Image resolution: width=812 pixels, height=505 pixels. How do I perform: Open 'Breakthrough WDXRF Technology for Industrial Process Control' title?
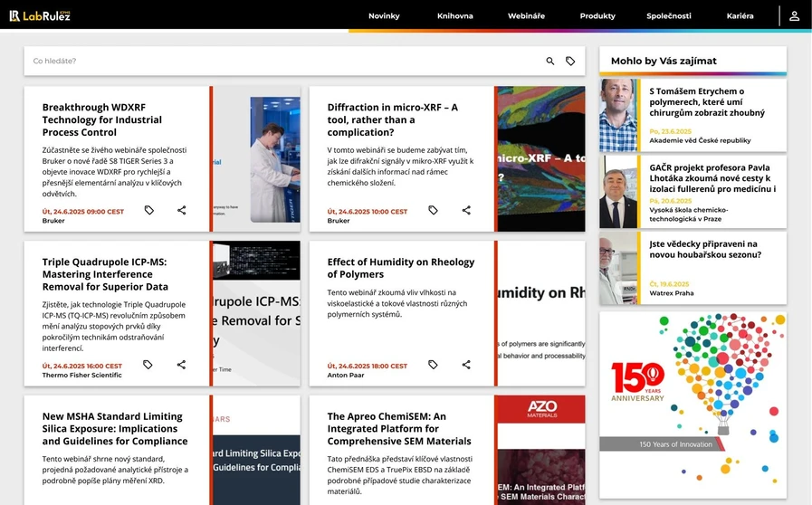pyautogui.click(x=102, y=119)
